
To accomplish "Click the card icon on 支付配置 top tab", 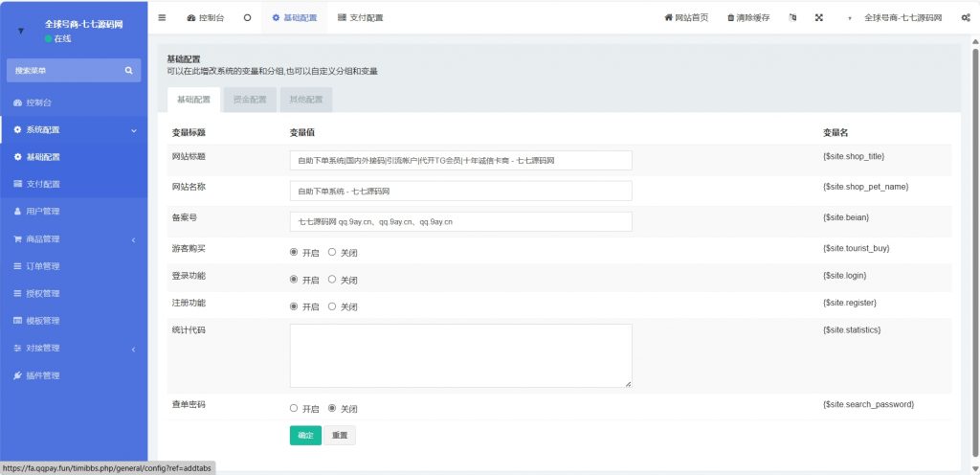I will click(x=342, y=18).
